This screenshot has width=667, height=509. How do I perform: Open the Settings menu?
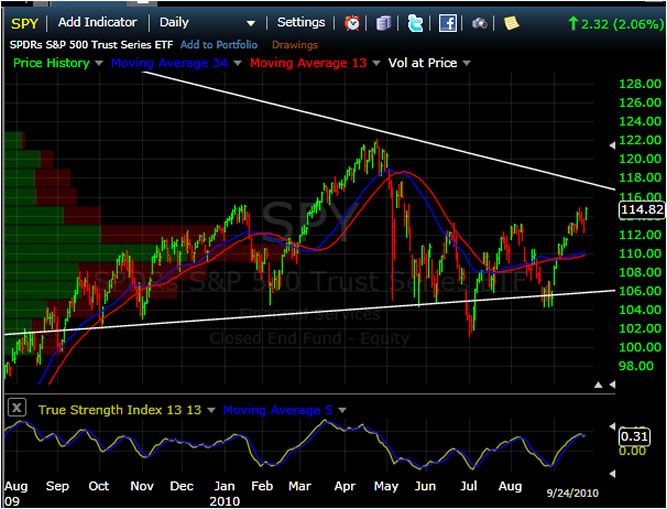tap(301, 22)
